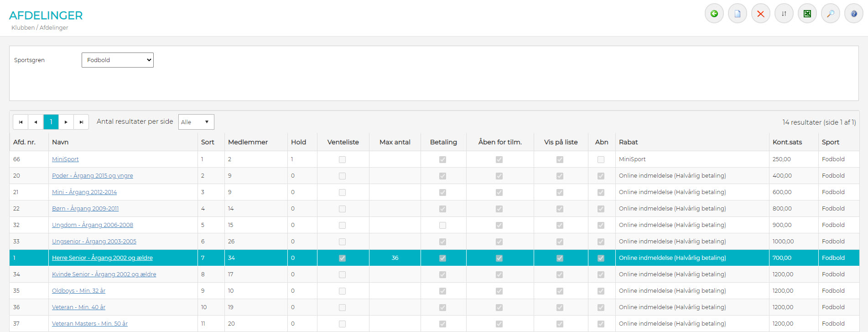Open help with the question mark icon
The image size is (868, 332).
pyautogui.click(x=853, y=14)
